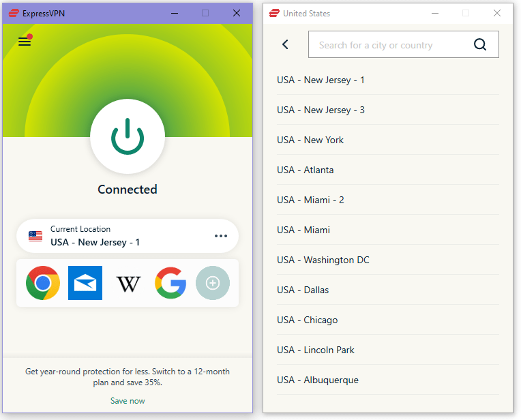Connect to USA - Washington DC

388,260
